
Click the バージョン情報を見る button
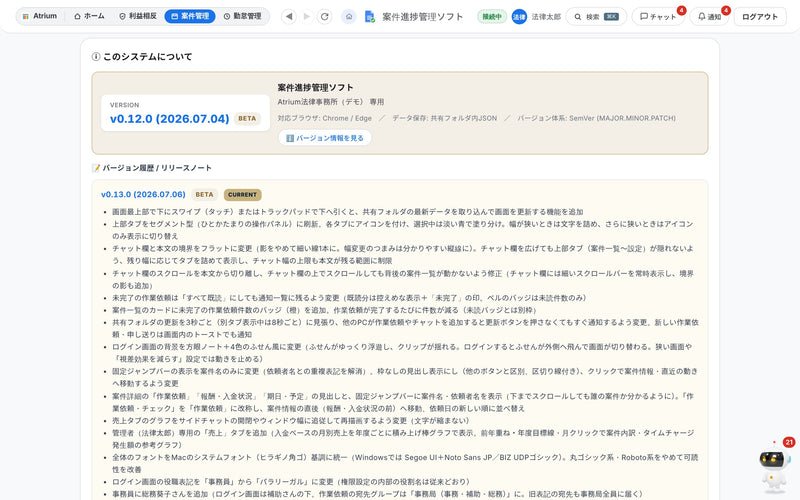(x=324, y=138)
